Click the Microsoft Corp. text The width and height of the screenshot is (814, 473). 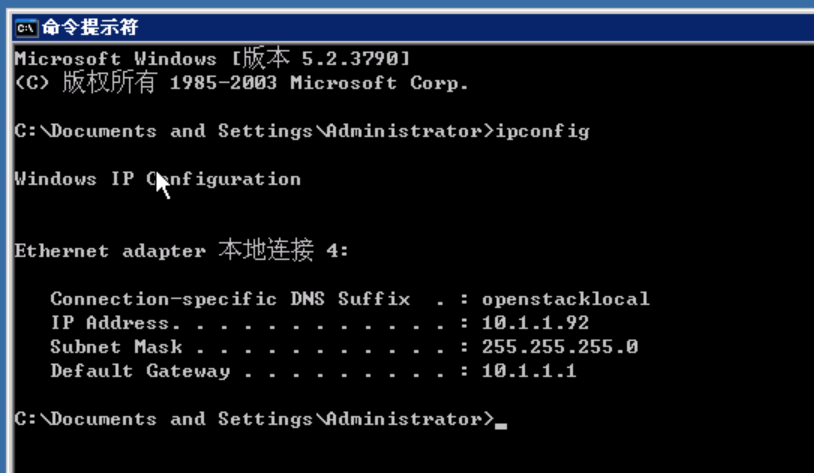click(x=379, y=83)
